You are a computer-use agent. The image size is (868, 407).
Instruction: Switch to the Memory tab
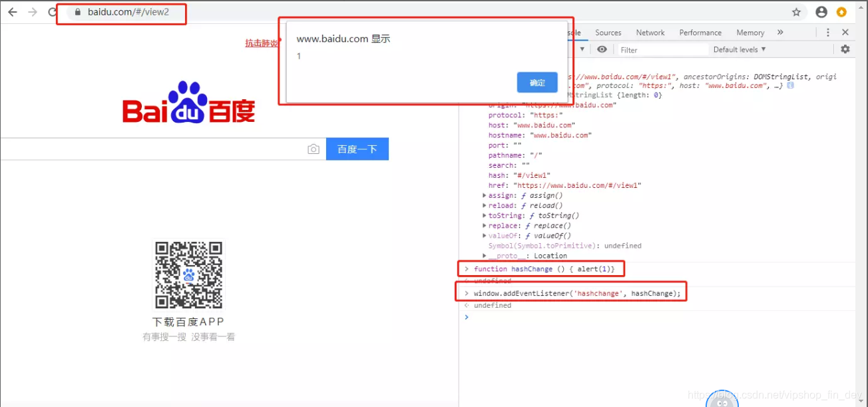[x=750, y=32]
